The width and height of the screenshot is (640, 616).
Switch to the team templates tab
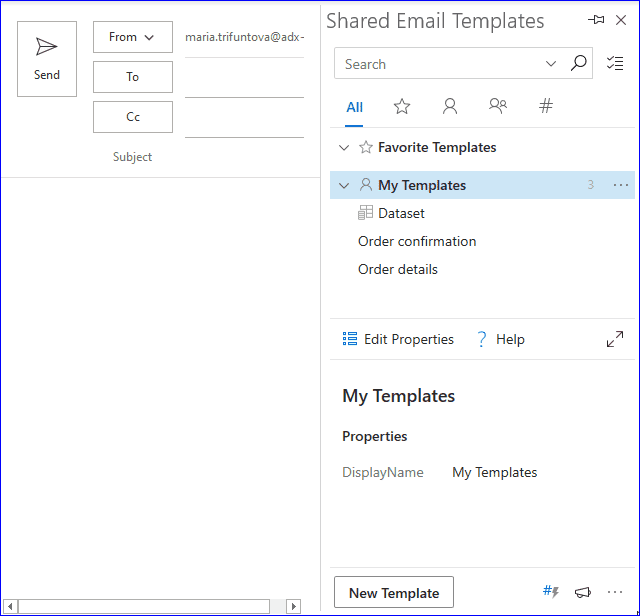498,106
